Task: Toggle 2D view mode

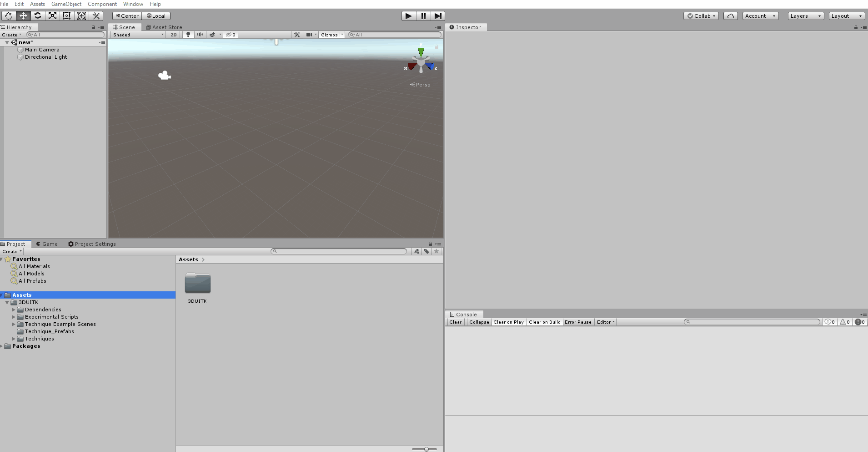Action: coord(174,35)
